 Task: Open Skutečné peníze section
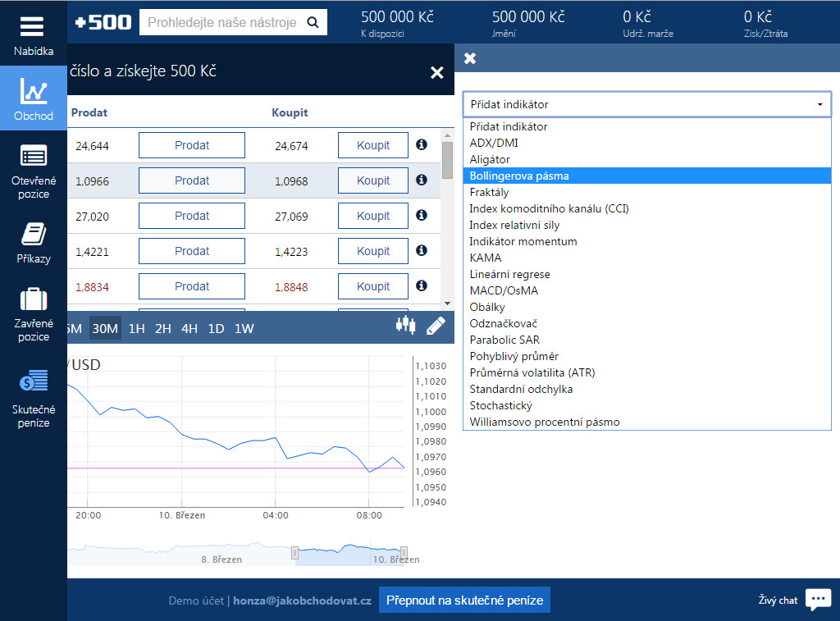33,399
